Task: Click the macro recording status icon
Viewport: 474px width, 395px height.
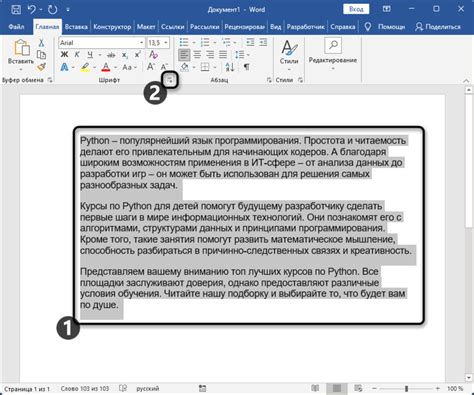Action: coord(202,388)
